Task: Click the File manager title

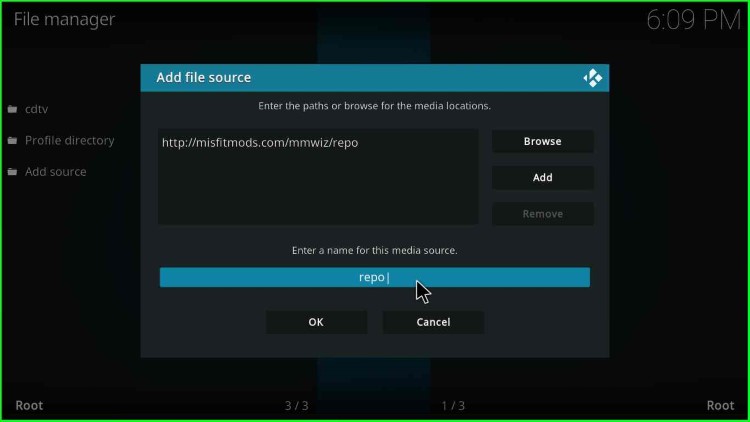Action: pyautogui.click(x=64, y=19)
